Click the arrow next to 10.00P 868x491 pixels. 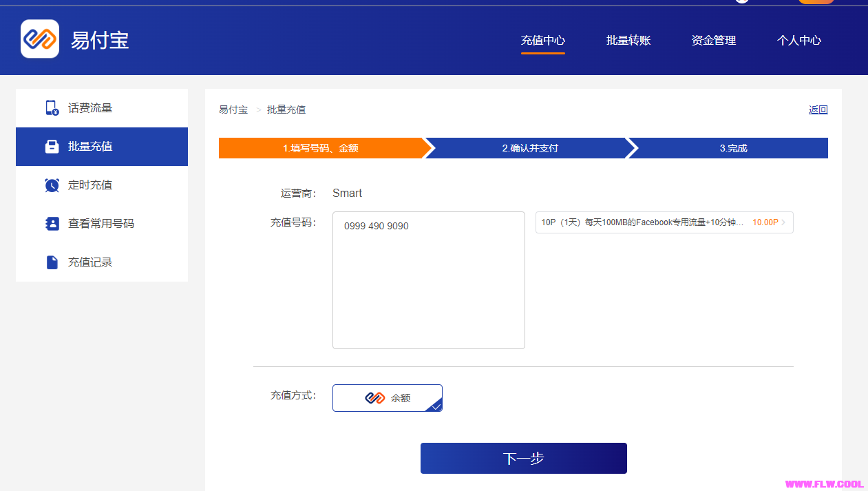[x=783, y=222]
